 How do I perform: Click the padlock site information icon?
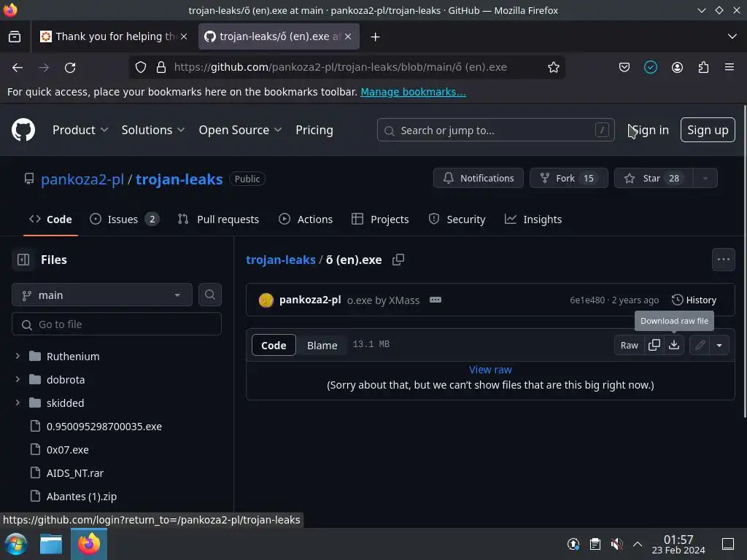coord(161,67)
